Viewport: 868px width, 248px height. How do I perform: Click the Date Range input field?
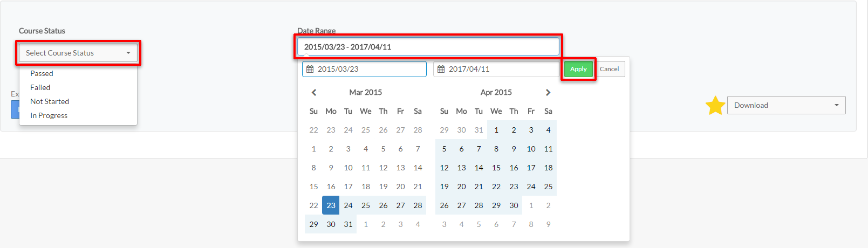pyautogui.click(x=428, y=47)
